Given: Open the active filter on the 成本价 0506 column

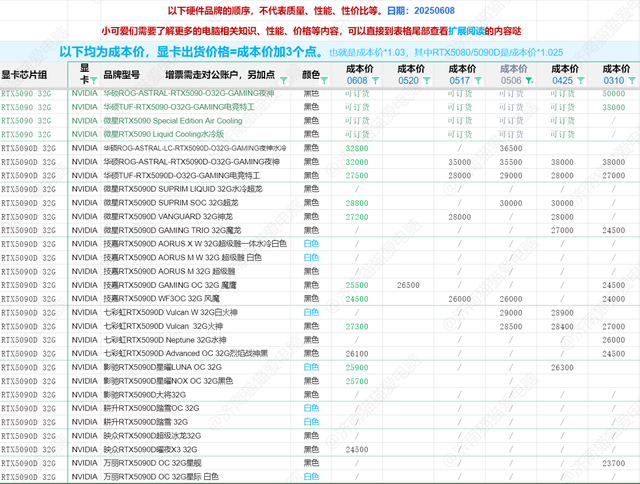Looking at the screenshot, I should click(529, 80).
